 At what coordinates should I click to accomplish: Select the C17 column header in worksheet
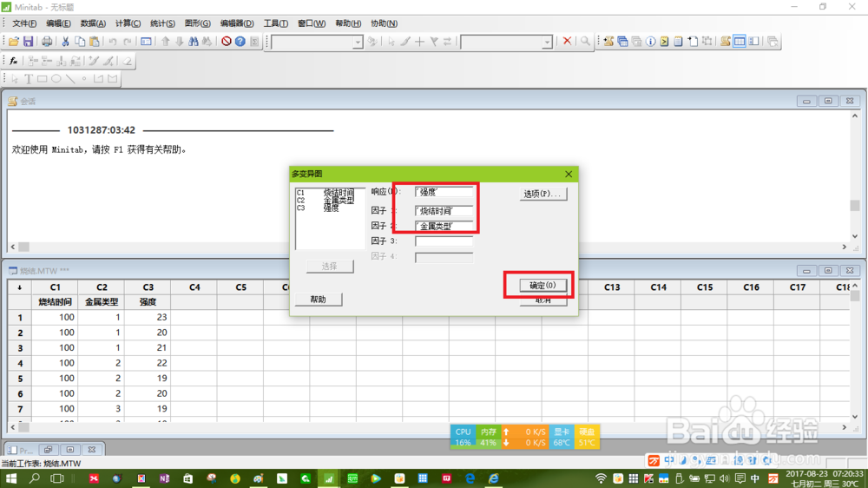797,287
